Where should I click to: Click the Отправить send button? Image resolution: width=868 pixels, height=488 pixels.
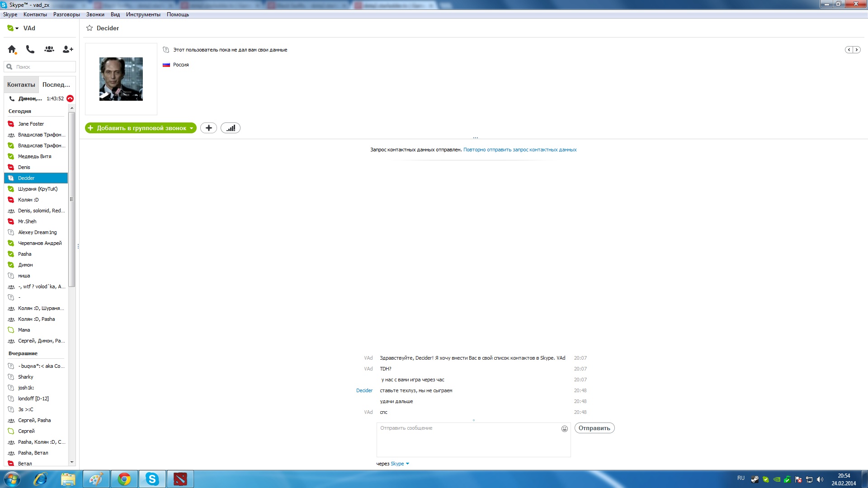tap(594, 428)
